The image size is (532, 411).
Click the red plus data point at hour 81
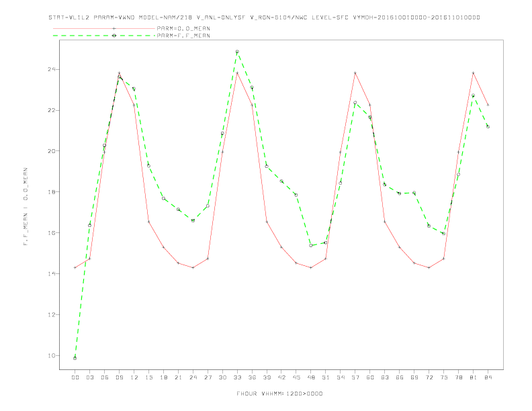pyautogui.click(x=474, y=73)
